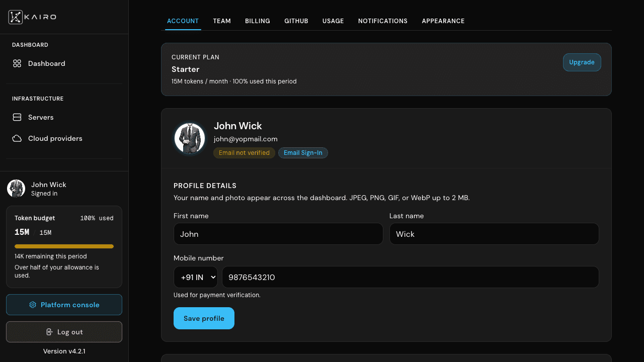Click the PROFILE DETAILS heading

(x=205, y=186)
